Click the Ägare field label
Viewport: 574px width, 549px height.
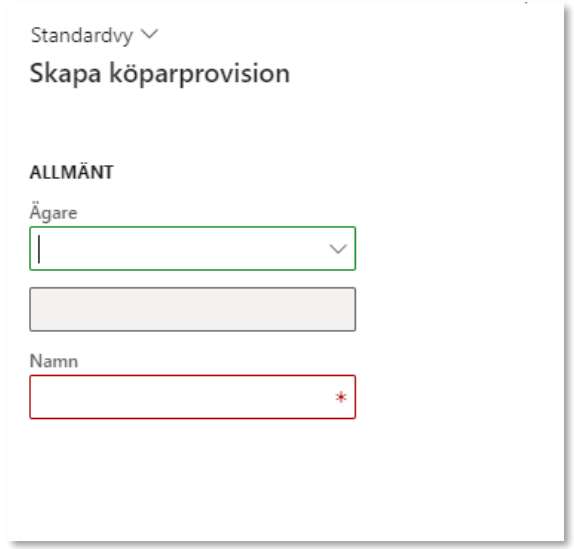click(53, 212)
